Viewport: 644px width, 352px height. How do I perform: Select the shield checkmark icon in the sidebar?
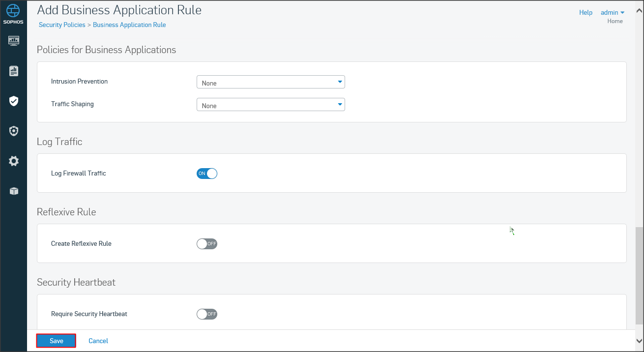pos(14,101)
